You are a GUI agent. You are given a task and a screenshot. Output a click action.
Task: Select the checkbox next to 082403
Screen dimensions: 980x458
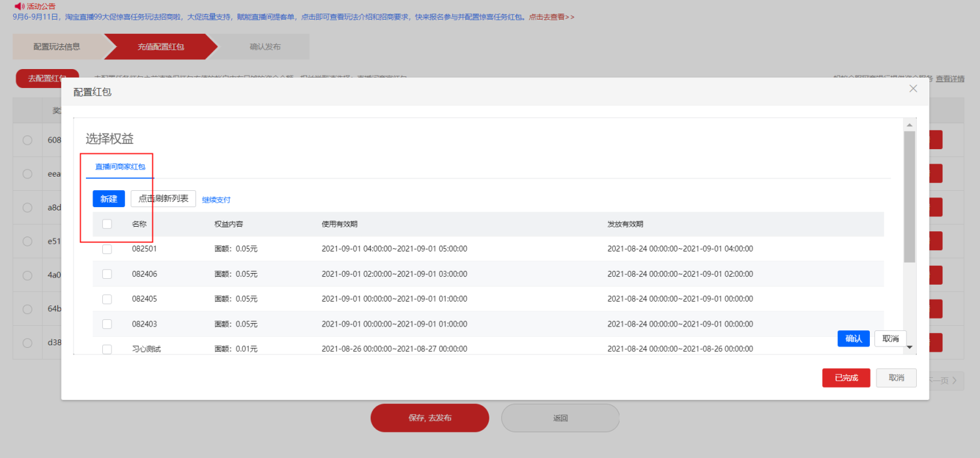[x=107, y=324]
